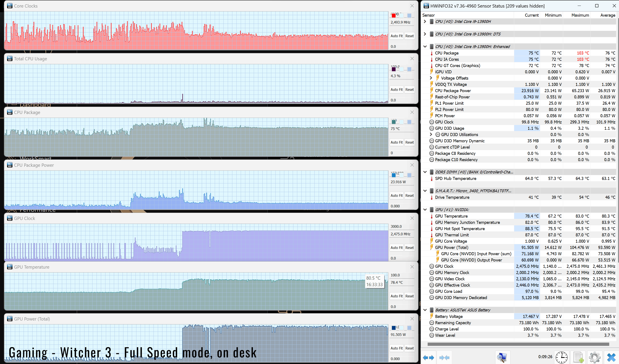Expand the Intel Core i9-13900H: DTS group
619x364 pixels.
425,34
